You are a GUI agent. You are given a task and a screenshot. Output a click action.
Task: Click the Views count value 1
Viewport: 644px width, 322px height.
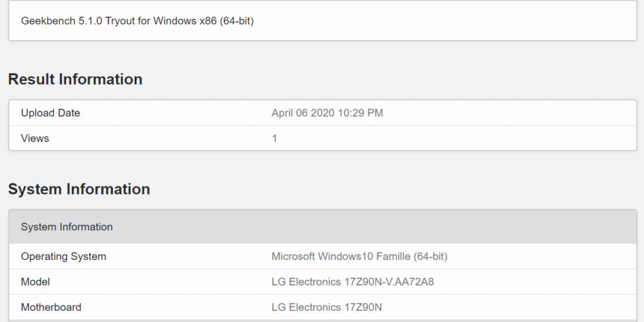tap(274, 139)
